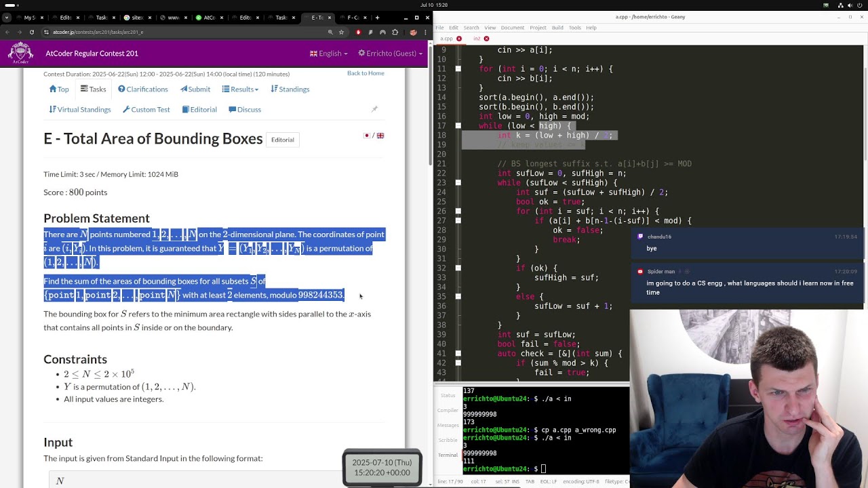
Task: Open Geany Compiler message tab
Action: pyautogui.click(x=448, y=410)
